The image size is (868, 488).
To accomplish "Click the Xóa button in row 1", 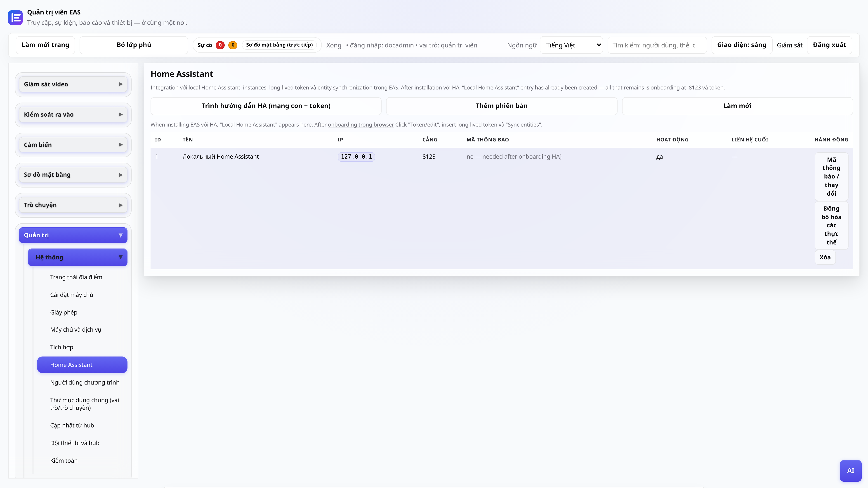I will click(x=825, y=257).
